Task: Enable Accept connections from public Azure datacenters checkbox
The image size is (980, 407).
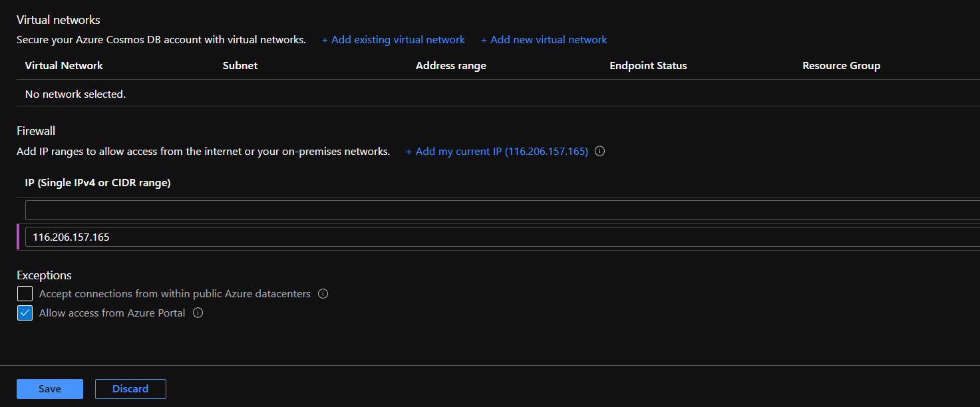Action: tap(25, 294)
